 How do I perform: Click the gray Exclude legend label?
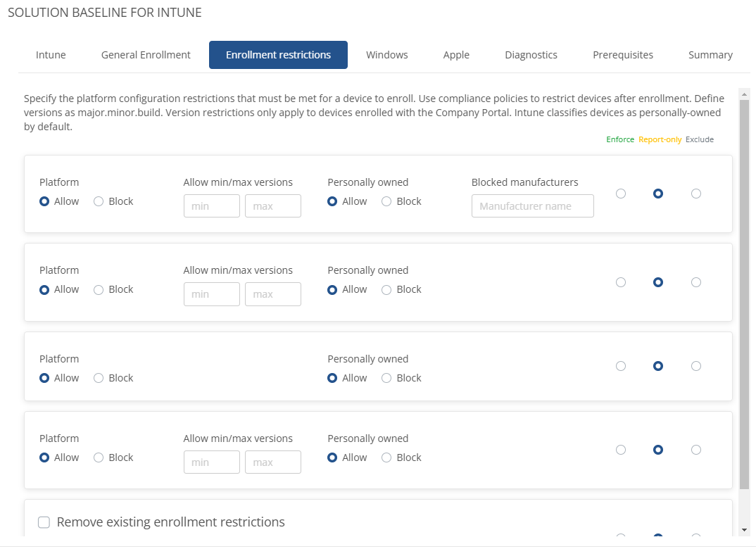[x=700, y=140]
